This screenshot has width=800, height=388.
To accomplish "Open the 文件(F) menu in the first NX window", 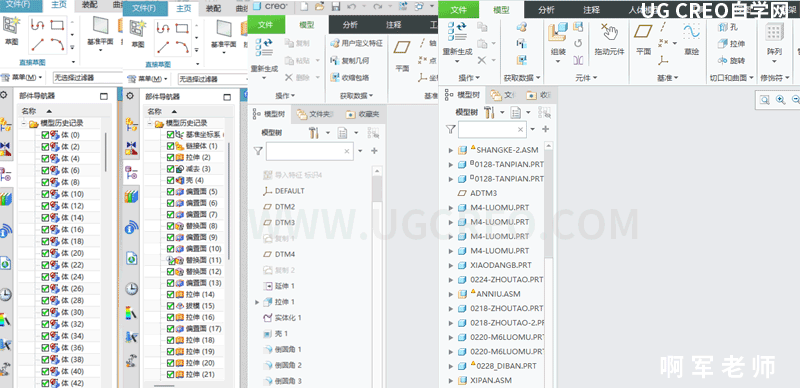I will pos(18,5).
